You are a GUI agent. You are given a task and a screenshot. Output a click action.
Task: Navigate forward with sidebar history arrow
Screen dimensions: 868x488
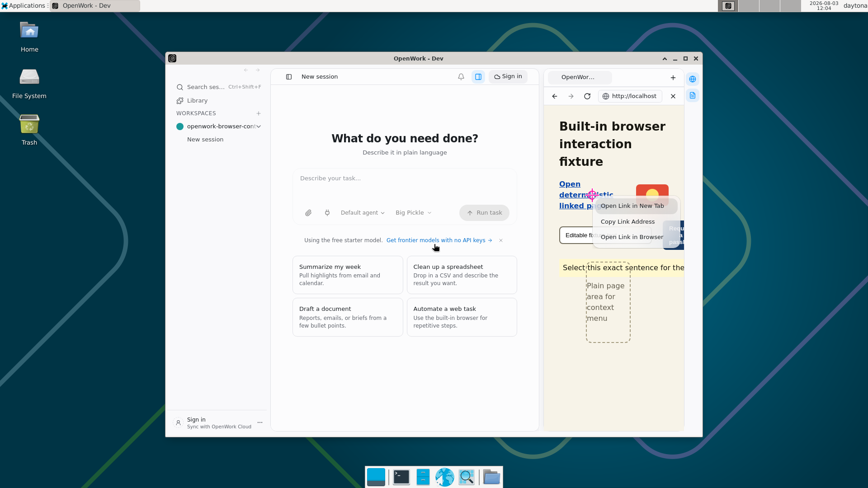coord(258,70)
